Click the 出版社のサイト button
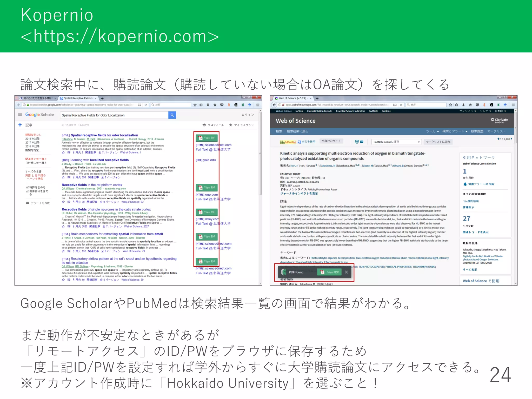The width and height of the screenshot is (532, 399). [331, 141]
